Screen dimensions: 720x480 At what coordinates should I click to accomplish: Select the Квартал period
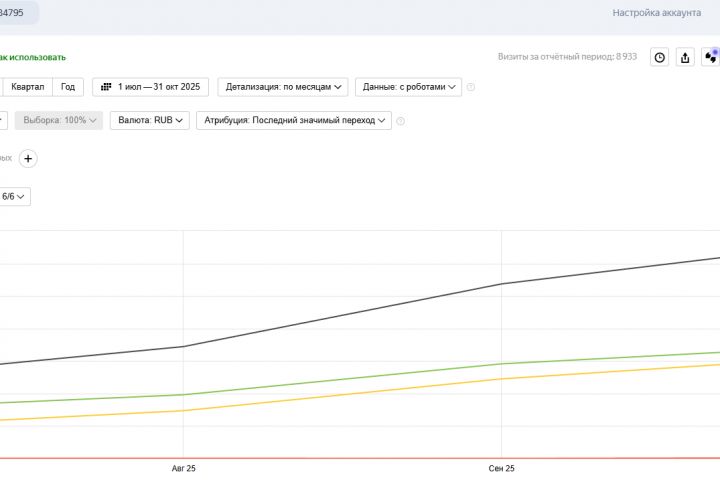pyautogui.click(x=26, y=87)
